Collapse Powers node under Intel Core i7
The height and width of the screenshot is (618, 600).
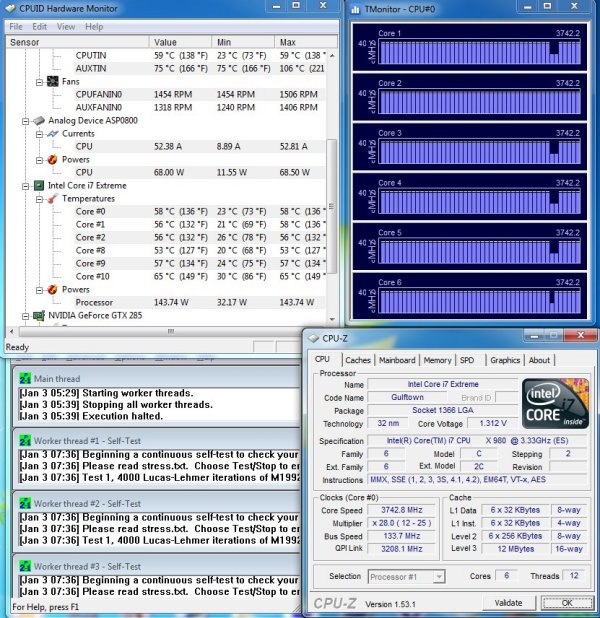(x=39, y=290)
